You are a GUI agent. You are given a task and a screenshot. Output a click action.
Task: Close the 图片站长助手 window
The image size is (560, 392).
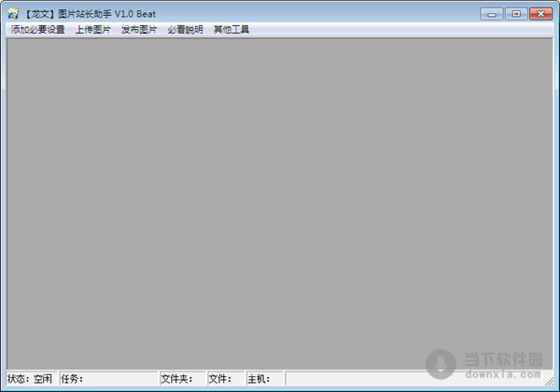point(541,14)
